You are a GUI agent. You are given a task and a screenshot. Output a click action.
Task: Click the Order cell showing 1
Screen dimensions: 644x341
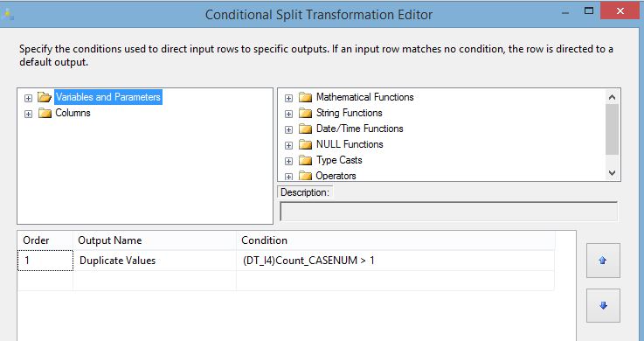coord(45,261)
